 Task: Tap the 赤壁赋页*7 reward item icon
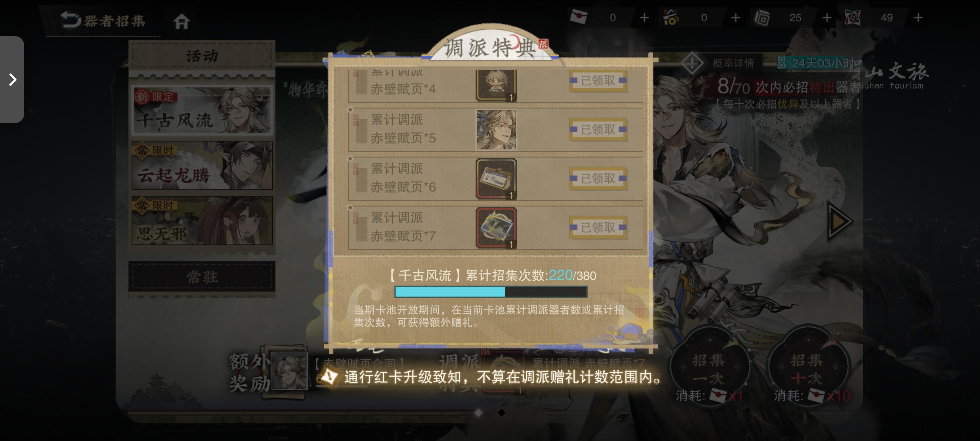496,228
